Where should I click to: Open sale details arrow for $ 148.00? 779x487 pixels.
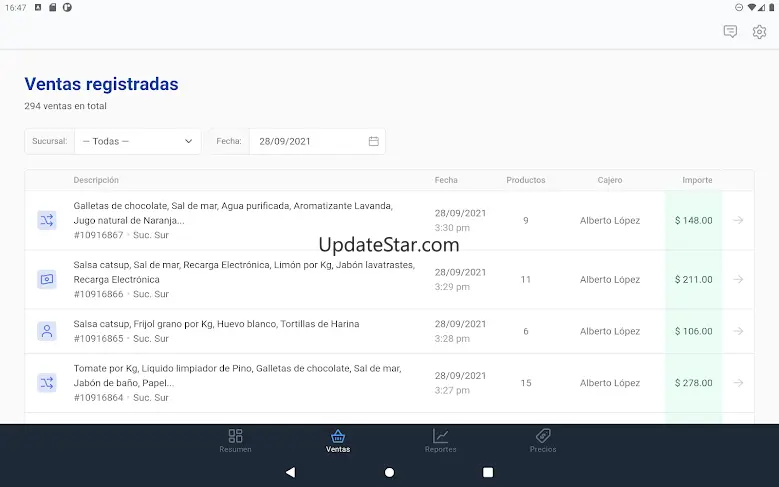pyautogui.click(x=738, y=220)
